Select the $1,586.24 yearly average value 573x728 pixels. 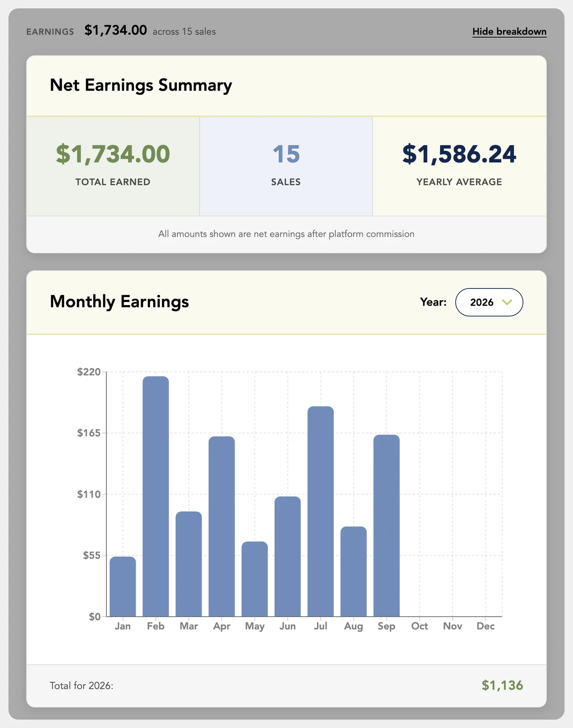[x=459, y=154]
